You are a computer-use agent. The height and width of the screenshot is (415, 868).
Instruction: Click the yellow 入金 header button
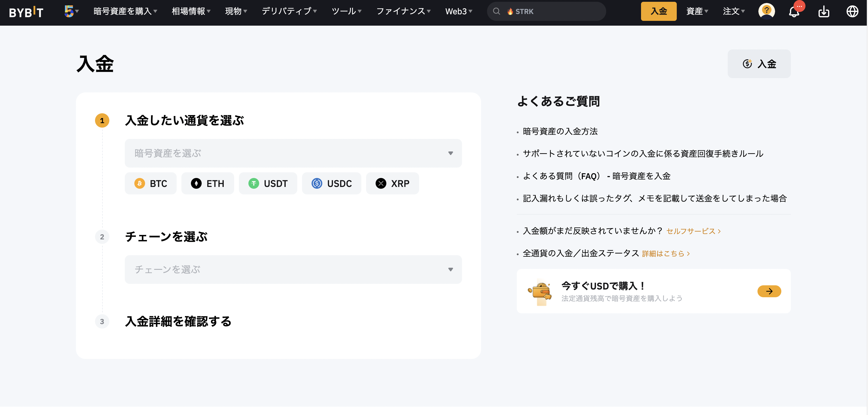[658, 11]
